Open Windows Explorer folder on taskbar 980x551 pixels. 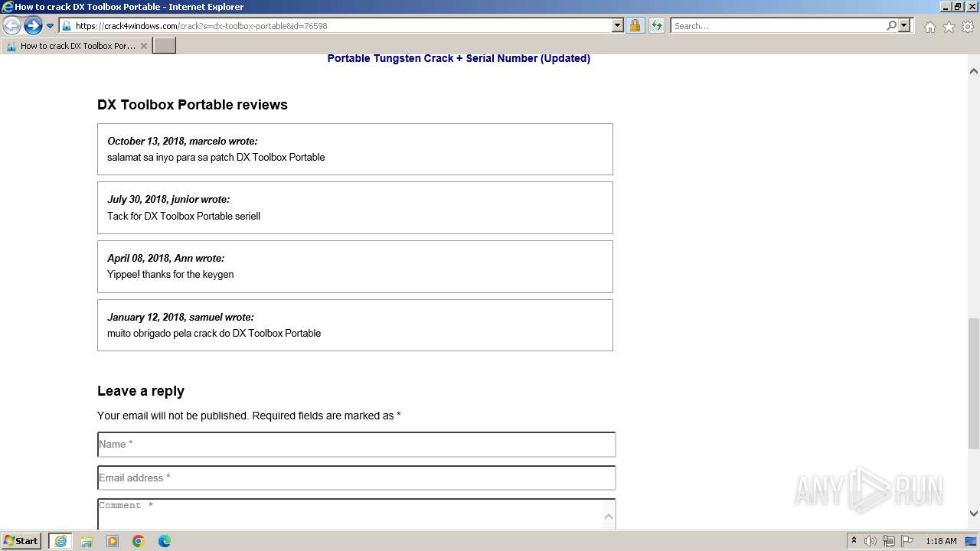click(87, 541)
